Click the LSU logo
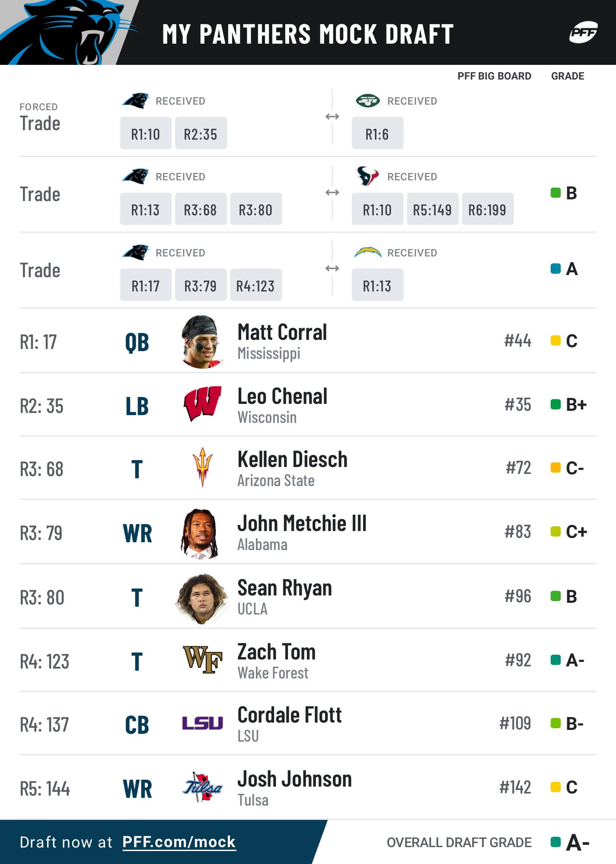The width and height of the screenshot is (616, 864). point(202,723)
